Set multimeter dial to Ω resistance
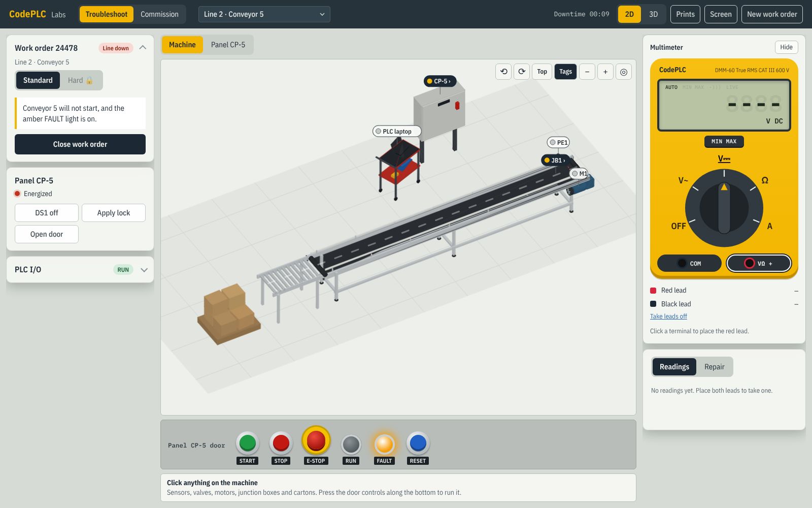The image size is (812, 508). tap(765, 180)
